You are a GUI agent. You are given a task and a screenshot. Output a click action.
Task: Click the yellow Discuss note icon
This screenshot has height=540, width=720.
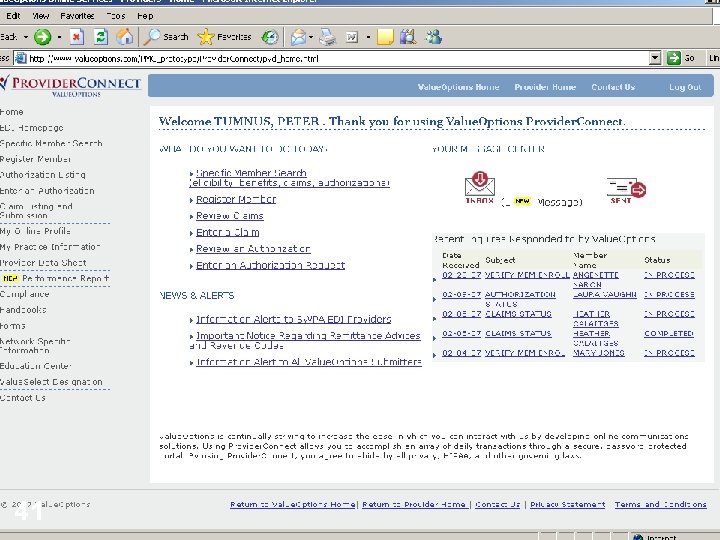[x=385, y=37]
